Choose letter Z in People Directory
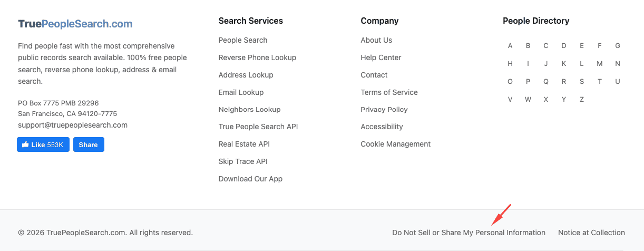 coord(581,100)
